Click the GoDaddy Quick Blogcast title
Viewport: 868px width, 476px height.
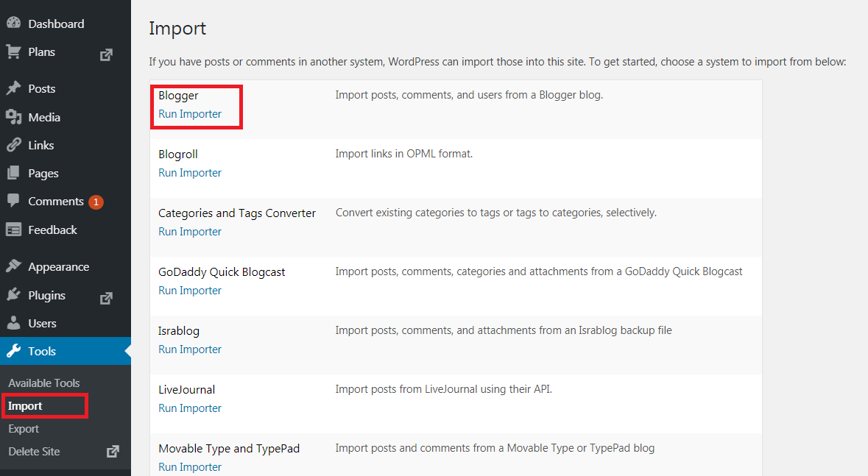[x=222, y=271]
